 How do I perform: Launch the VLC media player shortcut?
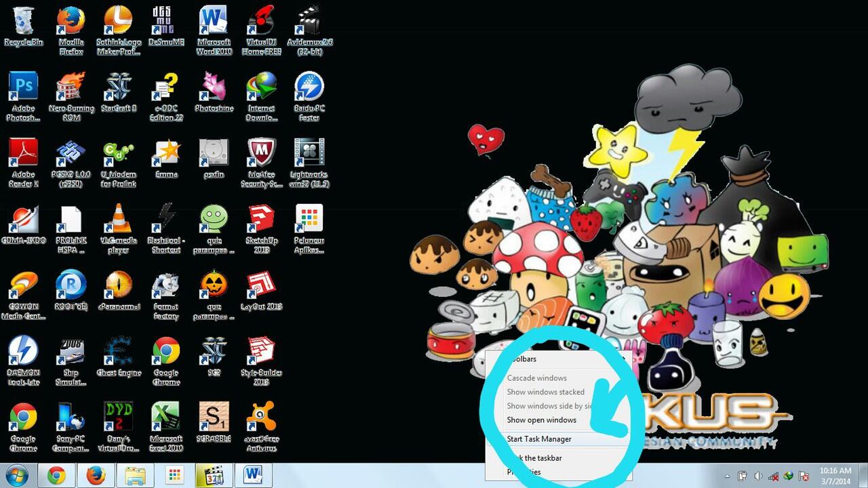tap(118, 229)
